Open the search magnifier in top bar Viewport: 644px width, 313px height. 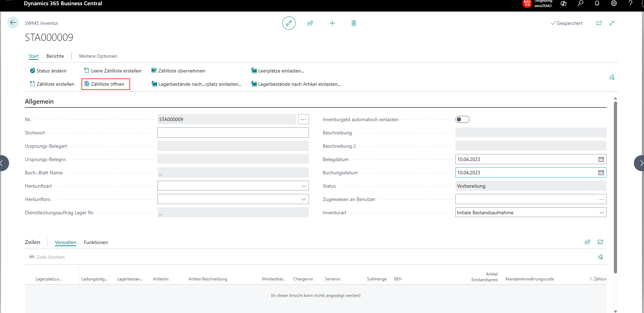(580, 4)
